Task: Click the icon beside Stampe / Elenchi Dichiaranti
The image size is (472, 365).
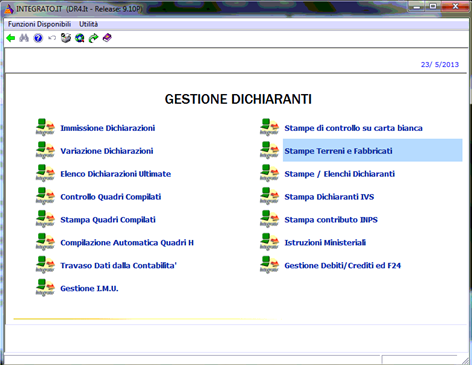Action: pos(269,173)
